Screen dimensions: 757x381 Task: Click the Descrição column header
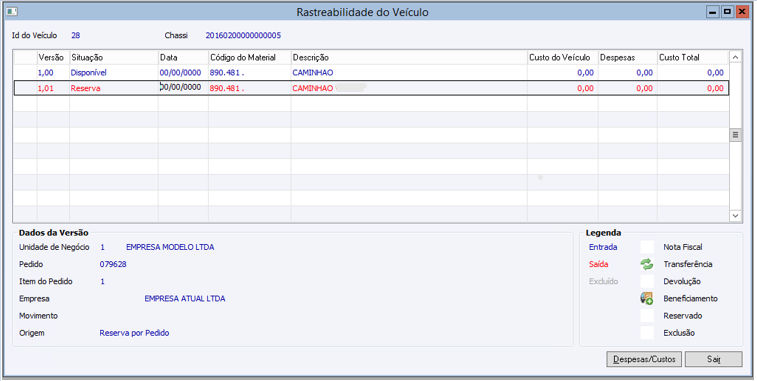409,57
